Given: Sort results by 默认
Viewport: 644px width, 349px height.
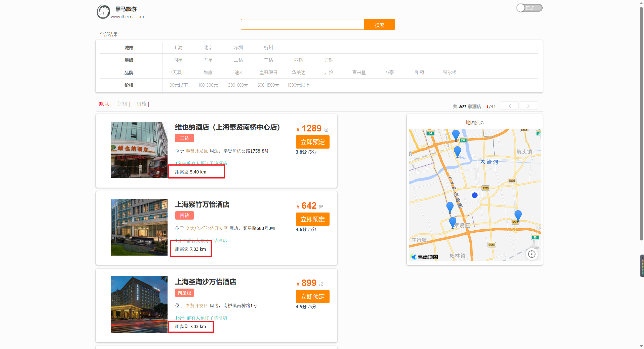Looking at the screenshot, I should [104, 104].
